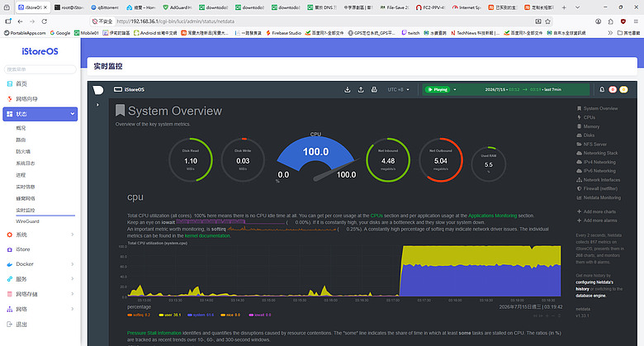Click the uBlock shield extension icon
This screenshot has height=346, width=644.
(x=623, y=21)
